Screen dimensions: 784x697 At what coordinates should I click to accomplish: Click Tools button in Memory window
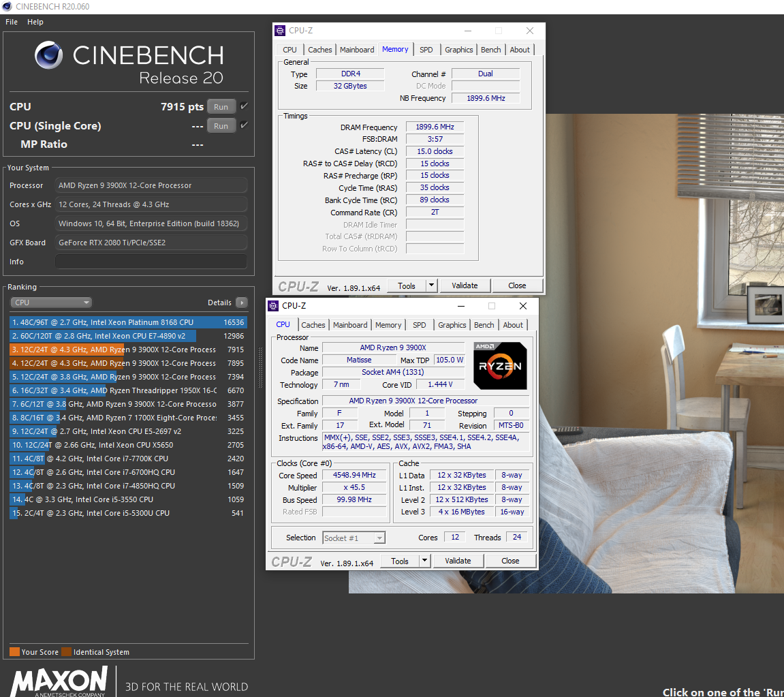tap(407, 285)
